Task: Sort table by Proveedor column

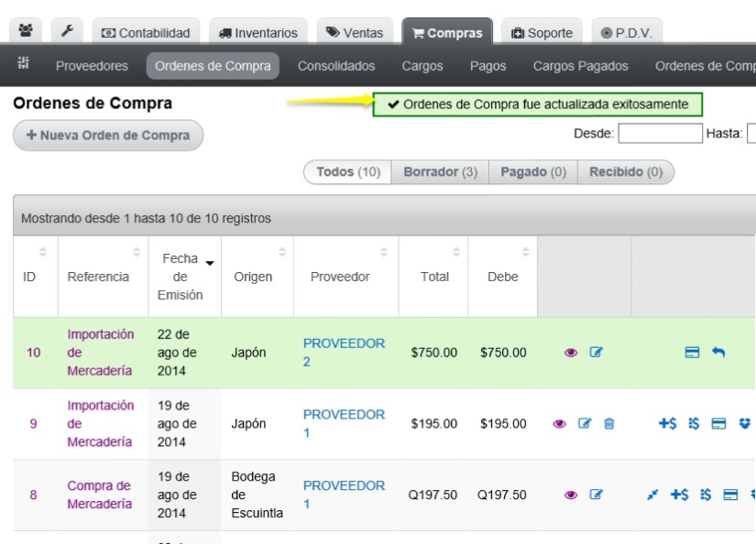Action: 346,276
